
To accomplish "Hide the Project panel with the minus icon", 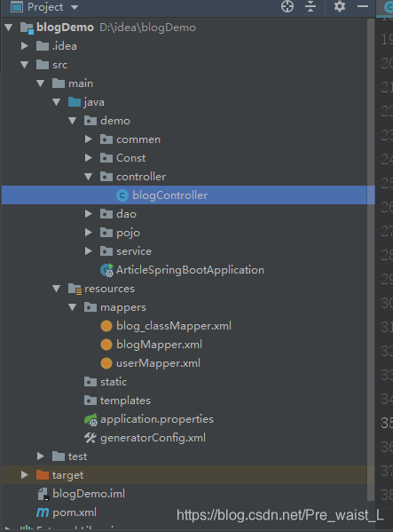I will point(363,6).
